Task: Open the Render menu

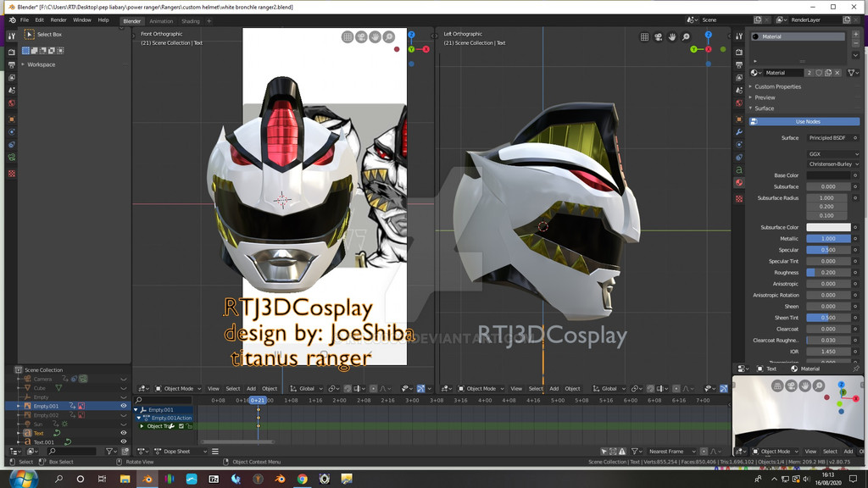Action: [58, 20]
